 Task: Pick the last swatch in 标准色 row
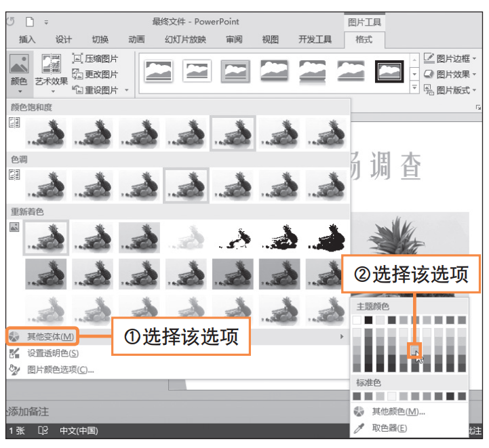pyautogui.click(x=462, y=396)
